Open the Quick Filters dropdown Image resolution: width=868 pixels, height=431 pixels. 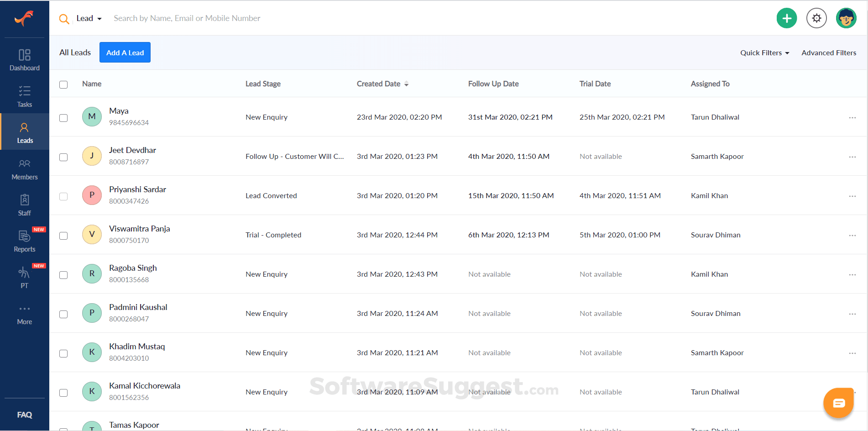[764, 53]
